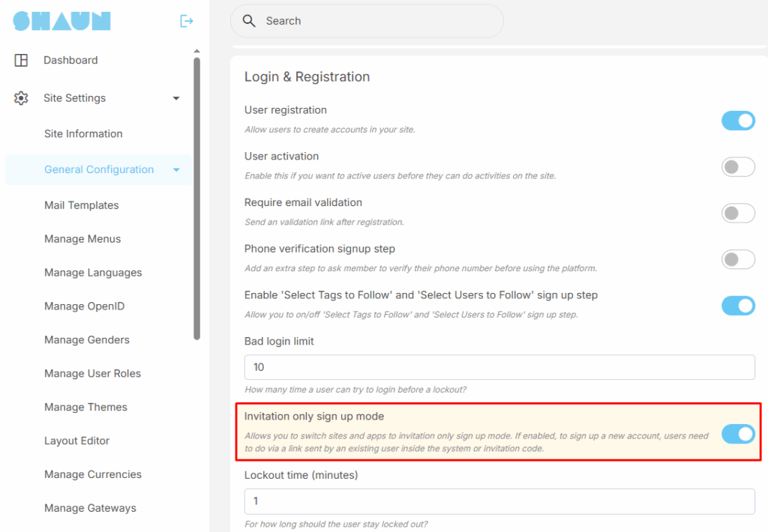Turn on Require email validation
This screenshot has width=768, height=532.
tap(738, 214)
